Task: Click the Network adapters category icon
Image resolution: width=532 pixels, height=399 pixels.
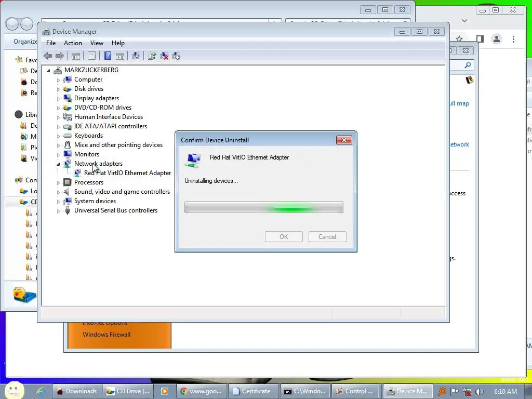Action: click(68, 164)
